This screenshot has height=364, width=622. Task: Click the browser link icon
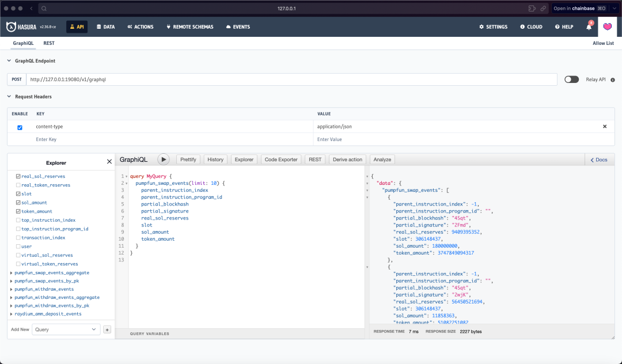[543, 8]
